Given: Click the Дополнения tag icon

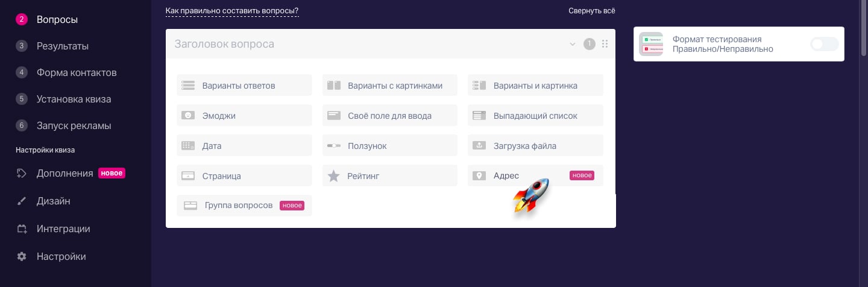Looking at the screenshot, I should pyautogui.click(x=22, y=173).
